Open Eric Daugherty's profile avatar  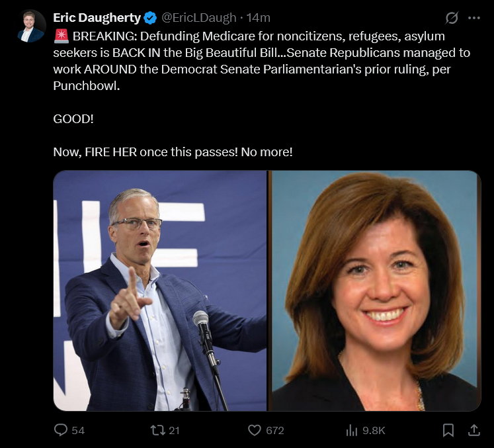[31, 26]
